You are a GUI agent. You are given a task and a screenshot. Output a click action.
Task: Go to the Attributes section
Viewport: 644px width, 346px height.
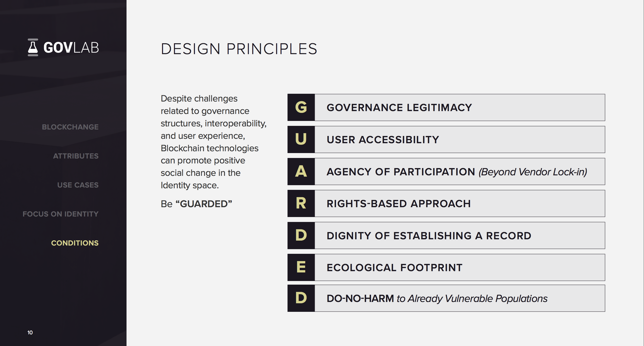click(76, 156)
